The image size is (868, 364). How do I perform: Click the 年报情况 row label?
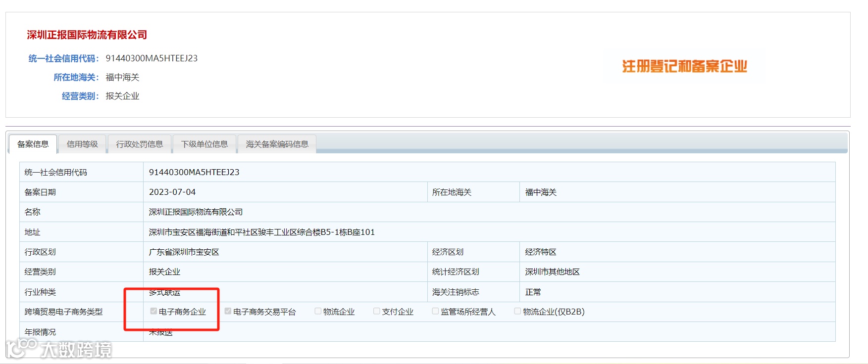(x=40, y=332)
